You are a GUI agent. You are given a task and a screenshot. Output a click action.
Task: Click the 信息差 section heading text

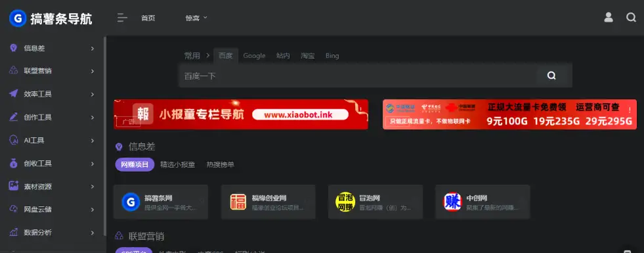142,147
